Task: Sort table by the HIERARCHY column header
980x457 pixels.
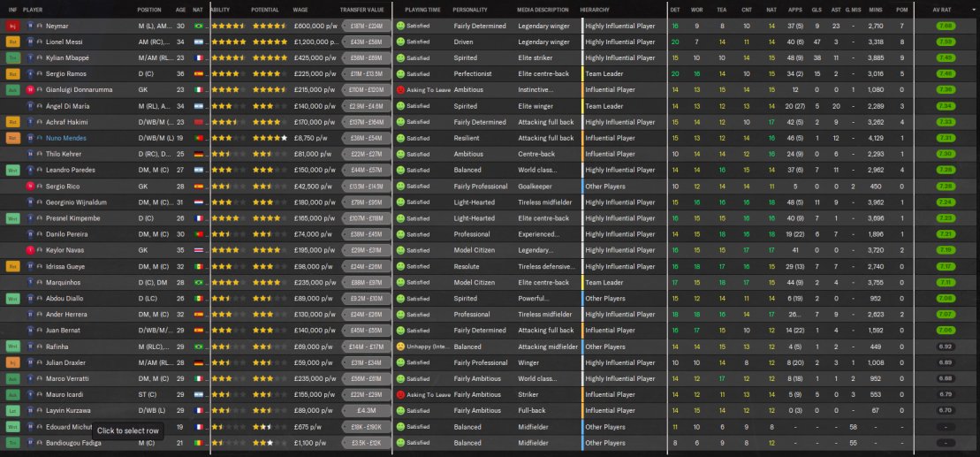Action: (x=595, y=10)
